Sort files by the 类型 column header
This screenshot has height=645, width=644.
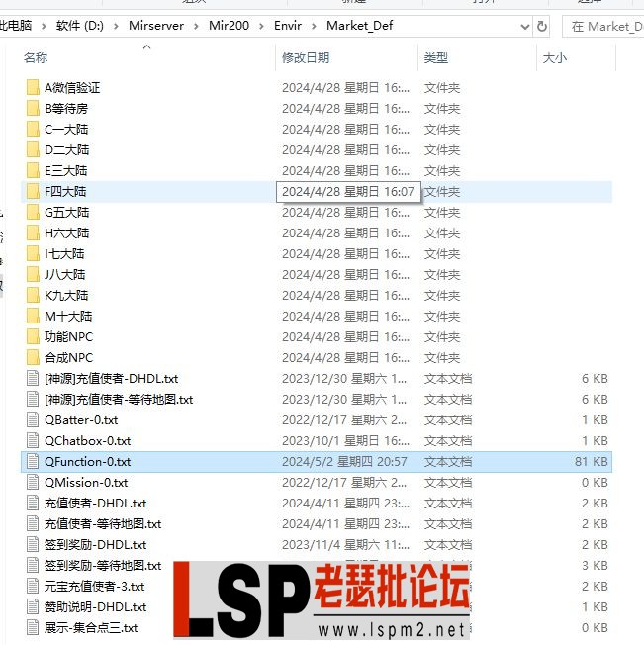(x=436, y=58)
